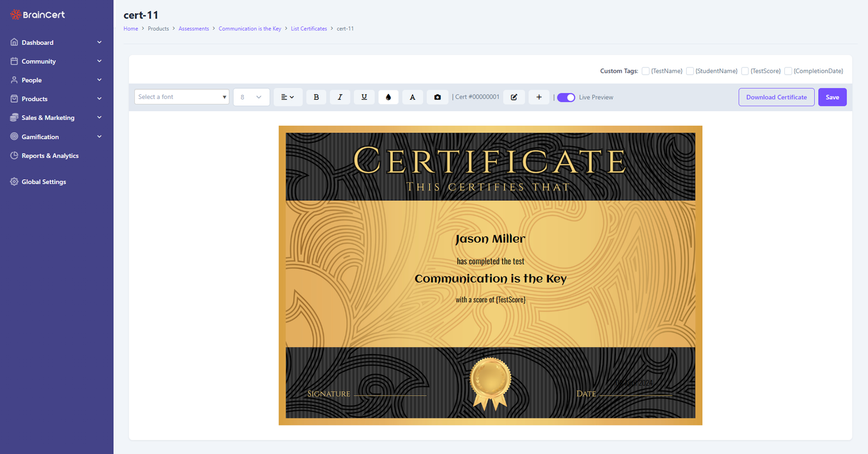Toggle italic formatting
The width and height of the screenshot is (868, 454).
pos(340,97)
